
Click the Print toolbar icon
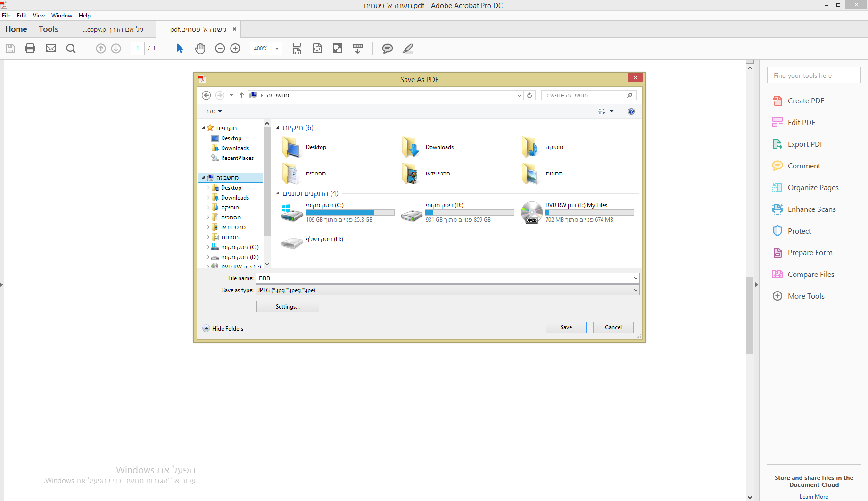click(30, 49)
